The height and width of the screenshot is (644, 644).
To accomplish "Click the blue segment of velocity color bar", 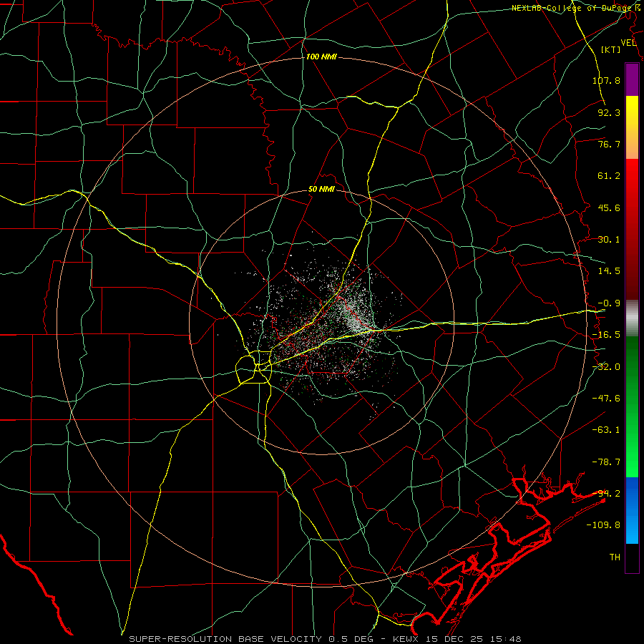I will [x=632, y=510].
